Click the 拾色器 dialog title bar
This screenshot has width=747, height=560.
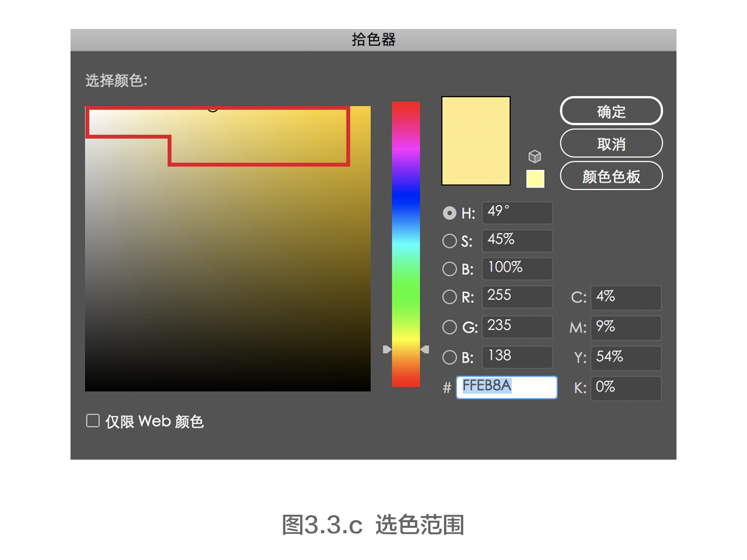click(373, 40)
